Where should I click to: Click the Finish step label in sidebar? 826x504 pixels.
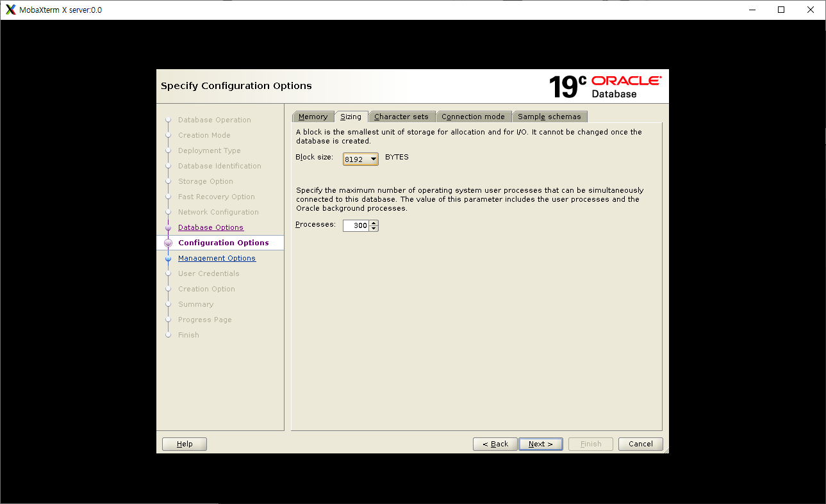pos(188,335)
